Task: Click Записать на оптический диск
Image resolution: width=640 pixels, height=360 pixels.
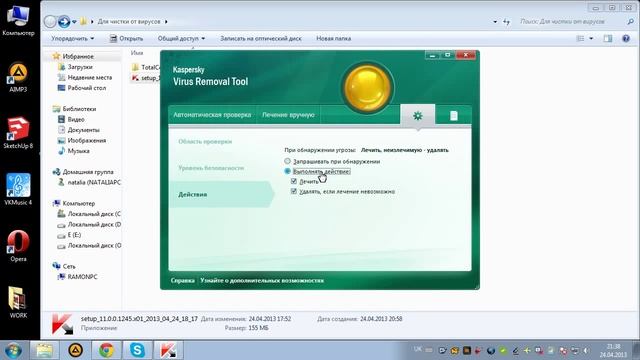Action: coord(261,38)
